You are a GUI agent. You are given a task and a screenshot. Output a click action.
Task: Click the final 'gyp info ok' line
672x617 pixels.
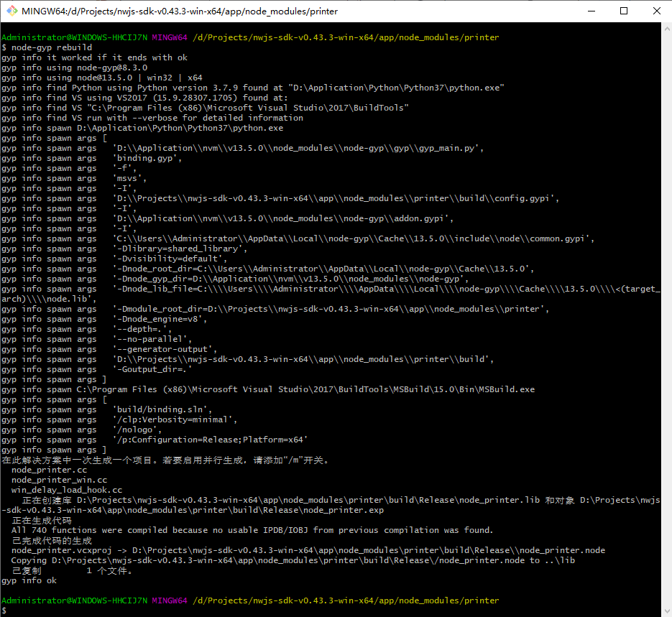pyautogui.click(x=29, y=580)
